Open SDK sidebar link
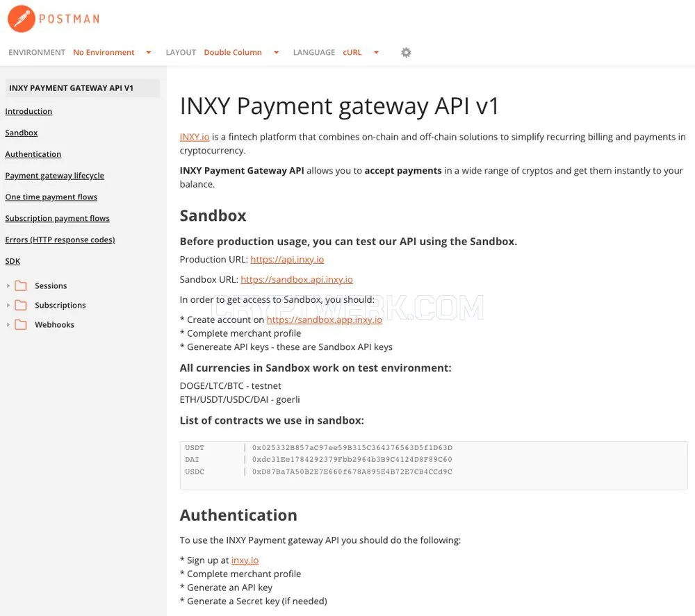Screen dimensions: 695x616 [x=13, y=261]
